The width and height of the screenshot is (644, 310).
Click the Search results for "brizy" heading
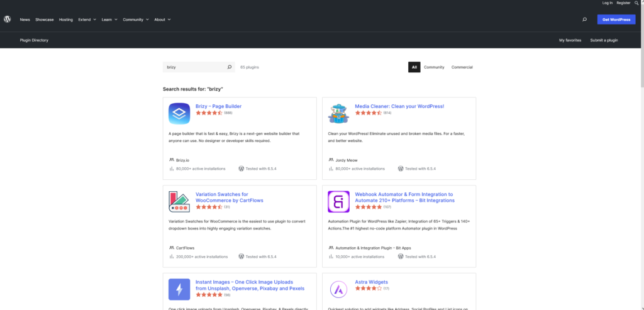192,89
